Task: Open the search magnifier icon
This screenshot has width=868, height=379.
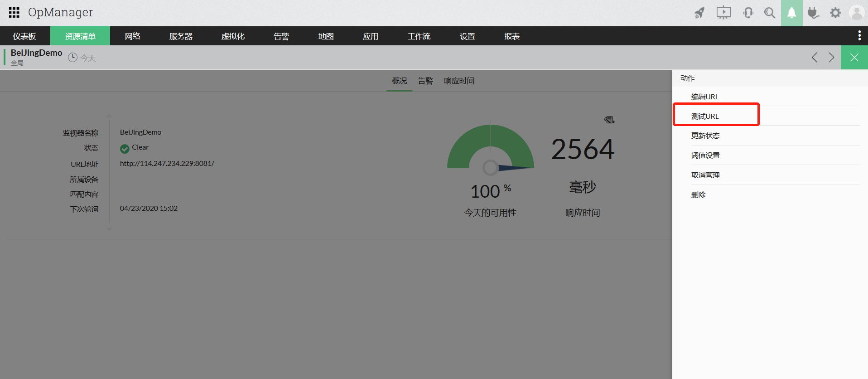Action: [770, 13]
